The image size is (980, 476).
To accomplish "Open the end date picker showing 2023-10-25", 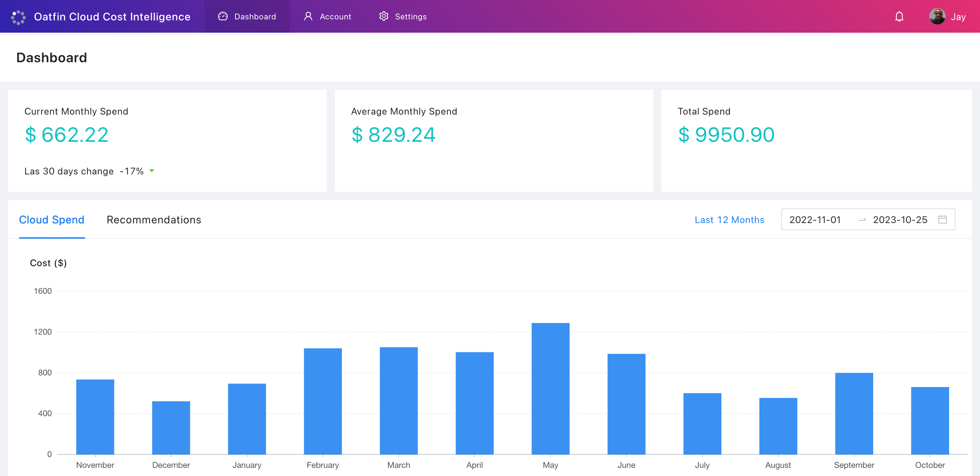I will click(900, 219).
